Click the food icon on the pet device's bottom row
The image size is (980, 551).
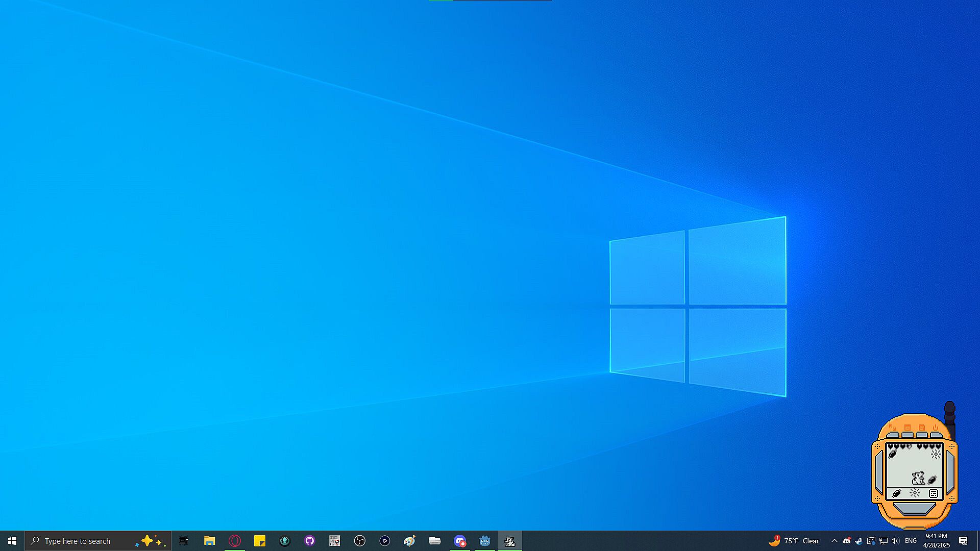(x=896, y=493)
